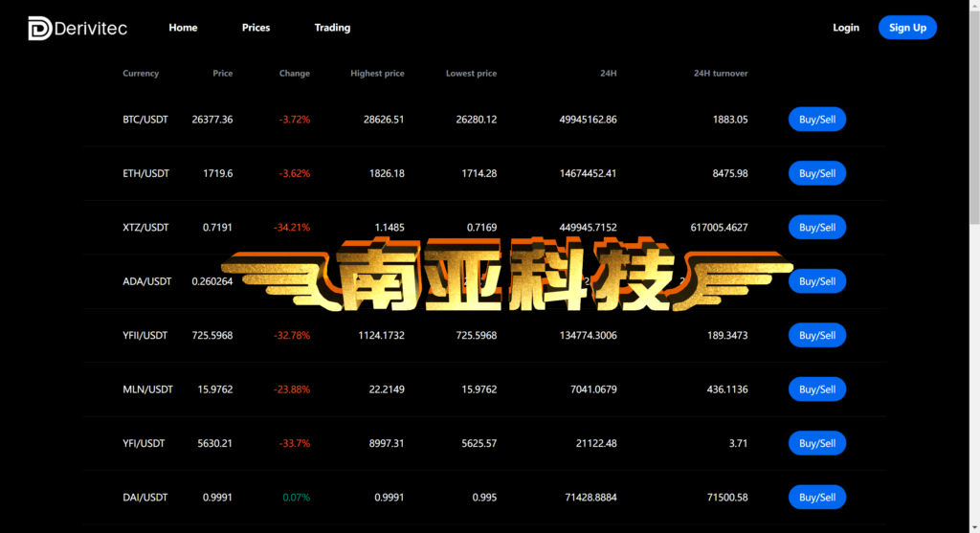The height and width of the screenshot is (533, 980).
Task: Click the -32.78% change value
Action: (292, 336)
